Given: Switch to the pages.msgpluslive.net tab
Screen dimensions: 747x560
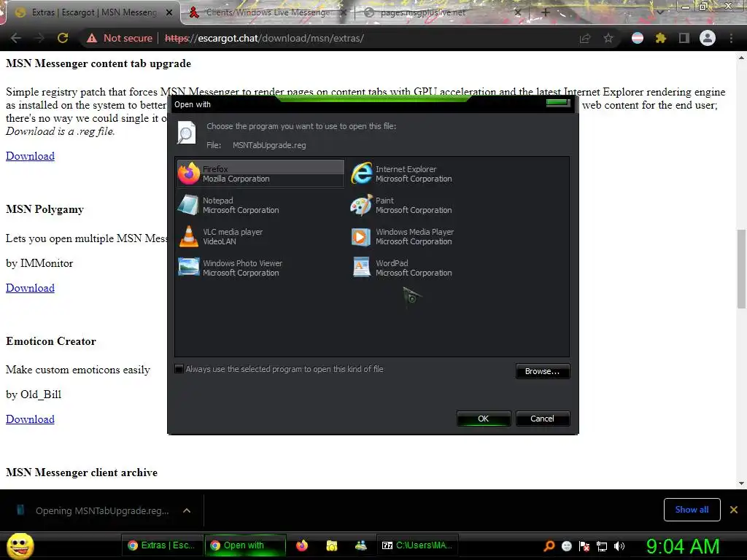Looking at the screenshot, I should (x=423, y=12).
